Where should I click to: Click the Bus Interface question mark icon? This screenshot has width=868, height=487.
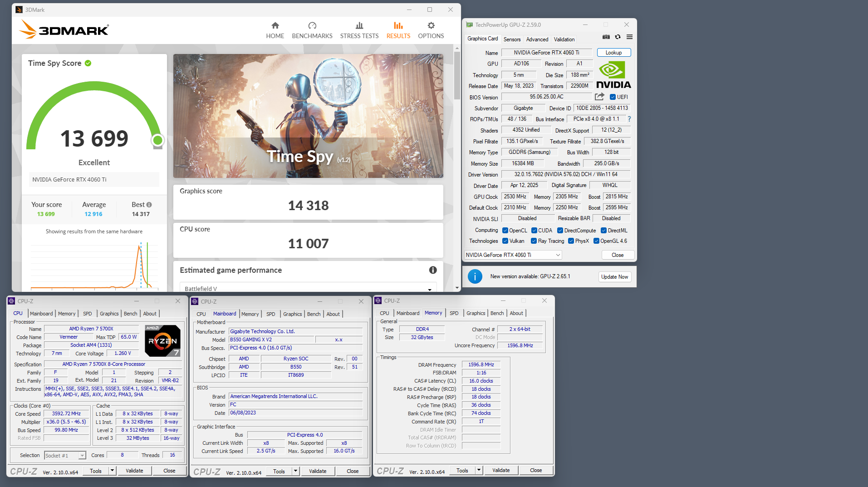[629, 119]
